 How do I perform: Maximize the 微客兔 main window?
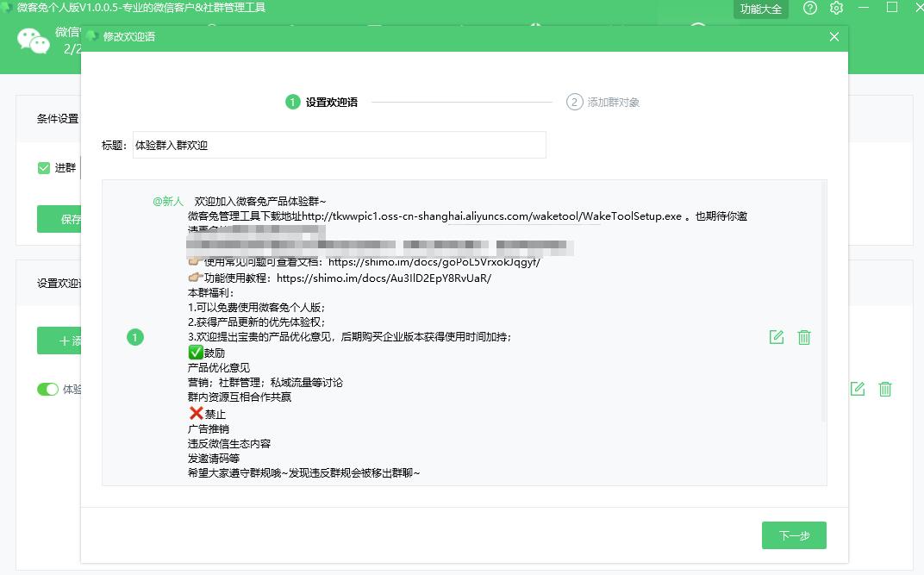892,8
